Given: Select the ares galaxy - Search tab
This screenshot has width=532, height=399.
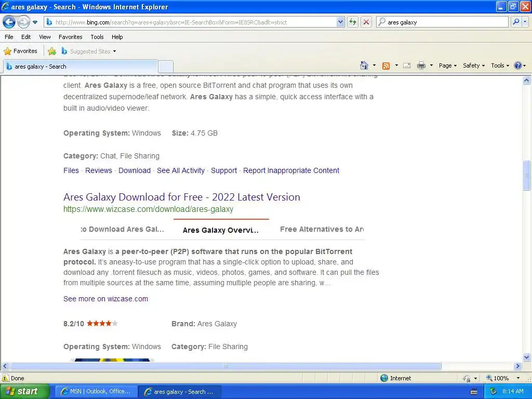Looking at the screenshot, I should tap(81, 66).
